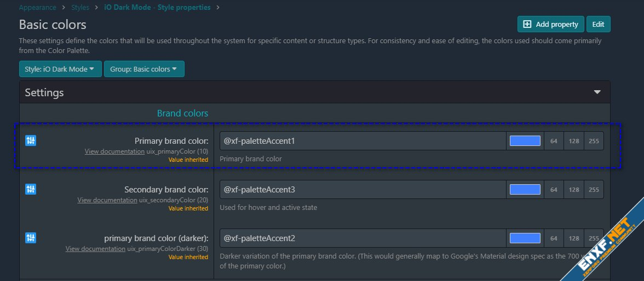Click customize icon beside Primary brand color
644x281 pixels.
[x=31, y=140]
